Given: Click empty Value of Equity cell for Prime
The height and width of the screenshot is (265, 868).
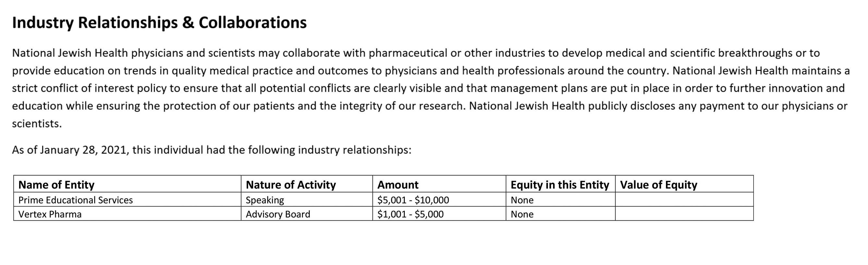Looking at the screenshot, I should coord(684,200).
